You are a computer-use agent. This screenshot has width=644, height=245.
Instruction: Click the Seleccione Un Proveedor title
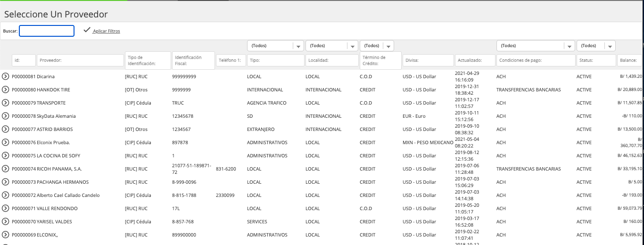pyautogui.click(x=56, y=15)
